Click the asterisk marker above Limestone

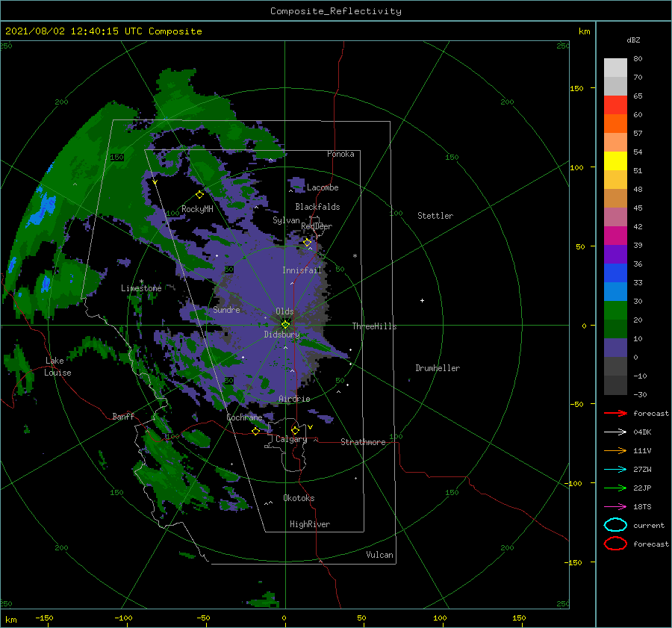point(141,282)
